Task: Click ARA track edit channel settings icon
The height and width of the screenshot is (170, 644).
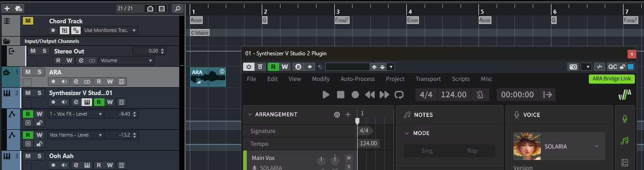Action: [76, 82]
